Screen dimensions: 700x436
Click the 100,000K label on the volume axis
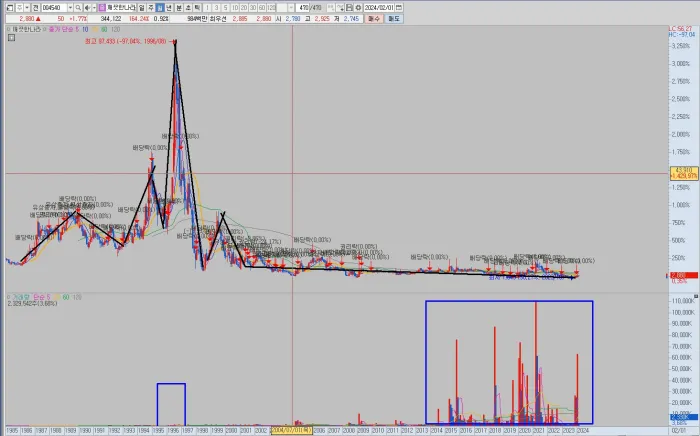tap(683, 312)
